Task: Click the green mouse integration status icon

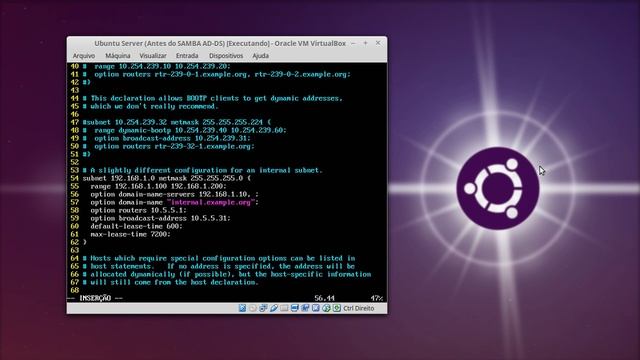Action: 327,308
